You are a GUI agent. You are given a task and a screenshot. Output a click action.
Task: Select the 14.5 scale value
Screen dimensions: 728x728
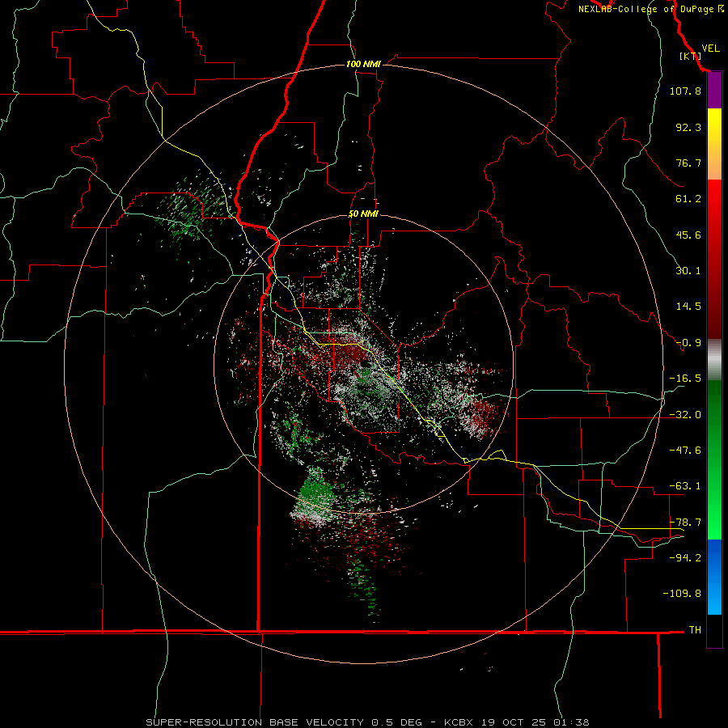[x=688, y=307]
